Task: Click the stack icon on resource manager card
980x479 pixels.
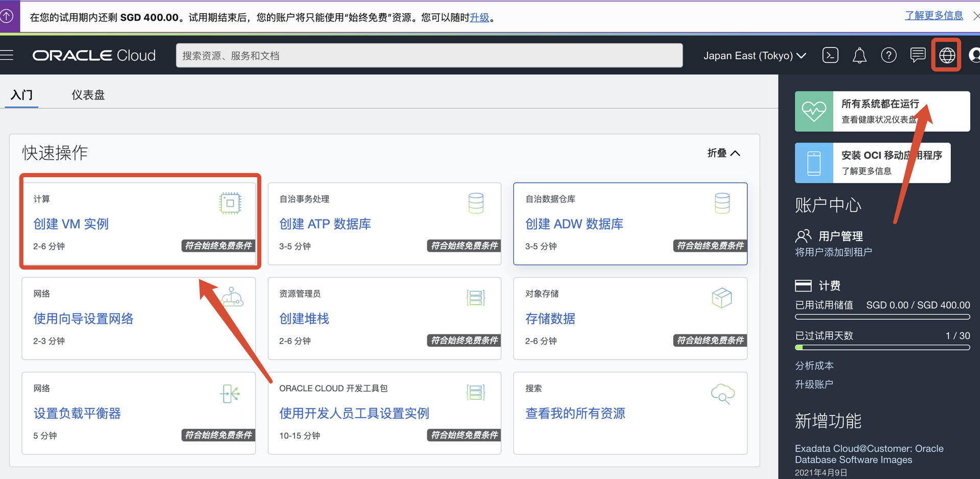Action: [476, 298]
